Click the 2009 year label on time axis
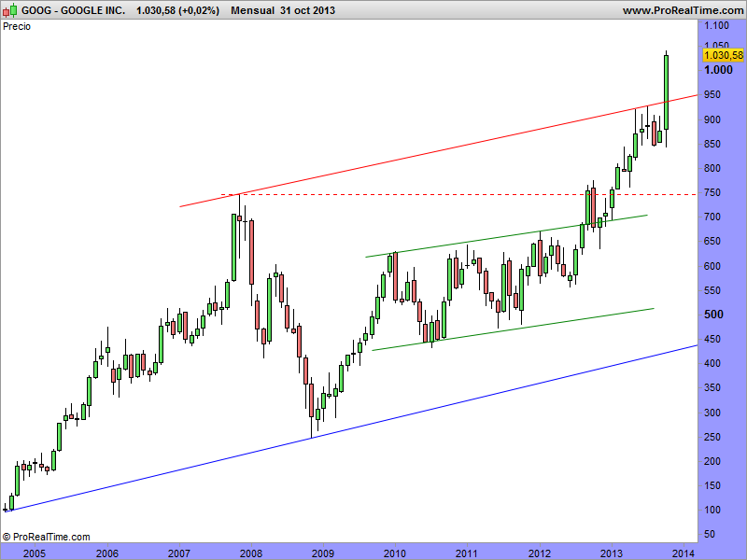747x560 pixels. tap(322, 553)
